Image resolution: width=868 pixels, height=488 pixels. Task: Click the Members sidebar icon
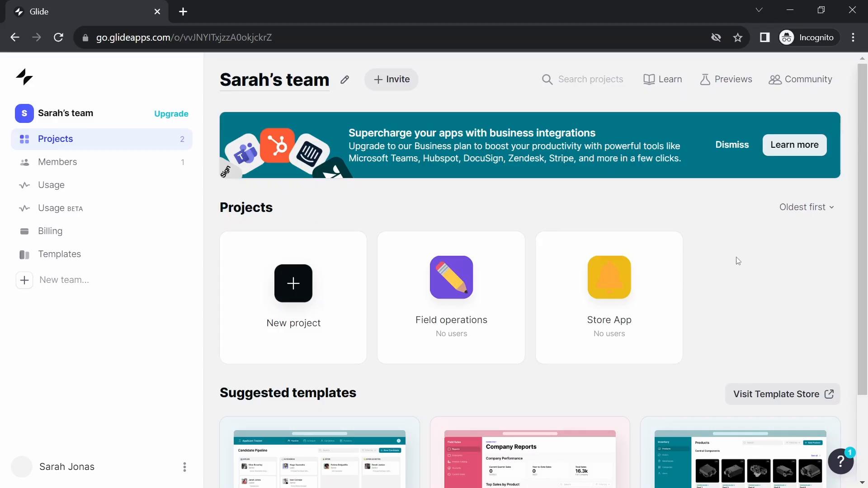click(x=24, y=161)
